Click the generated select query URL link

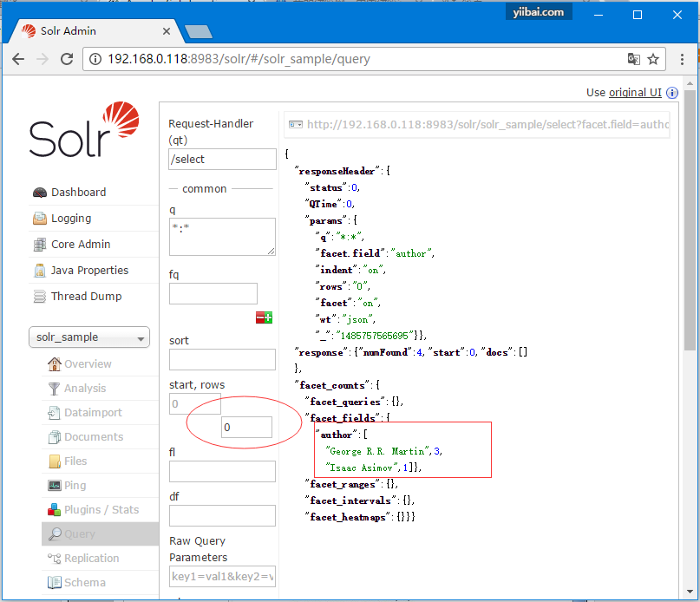click(x=487, y=125)
